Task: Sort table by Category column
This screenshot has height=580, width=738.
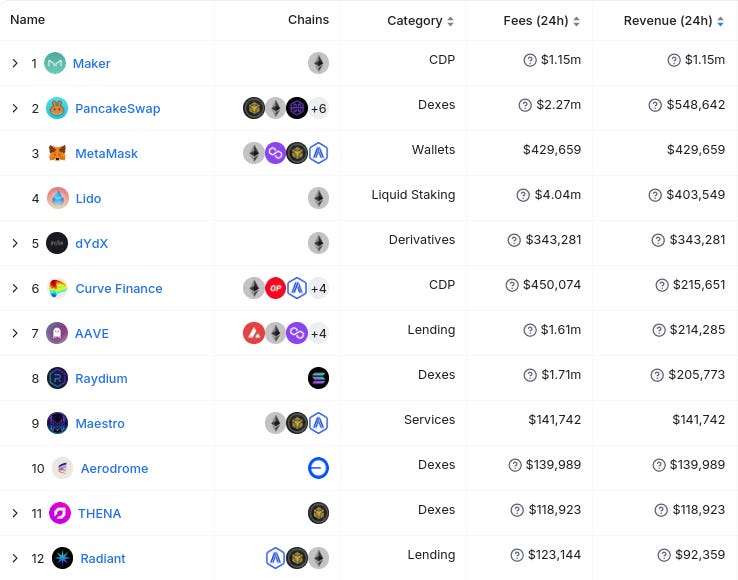Action: click(x=420, y=21)
